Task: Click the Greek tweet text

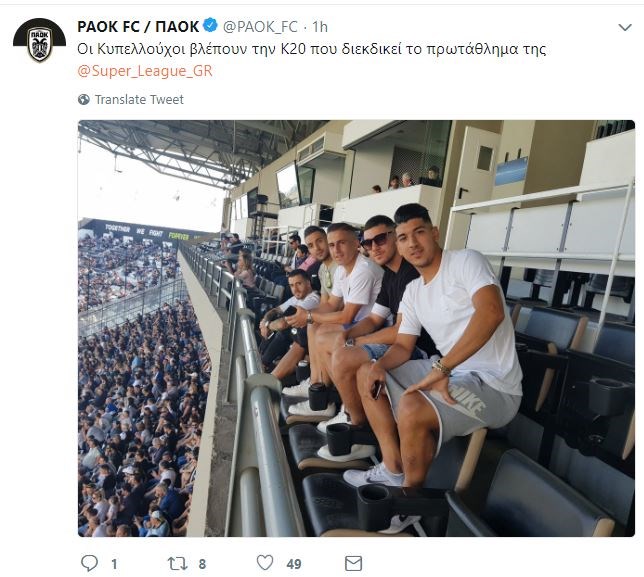Action: click(312, 49)
